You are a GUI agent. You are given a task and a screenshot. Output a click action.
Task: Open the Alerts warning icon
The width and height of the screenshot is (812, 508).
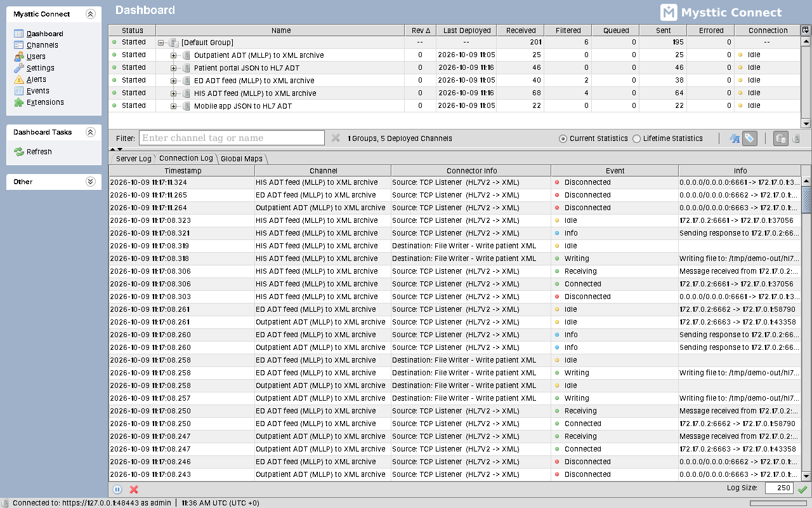pos(18,79)
